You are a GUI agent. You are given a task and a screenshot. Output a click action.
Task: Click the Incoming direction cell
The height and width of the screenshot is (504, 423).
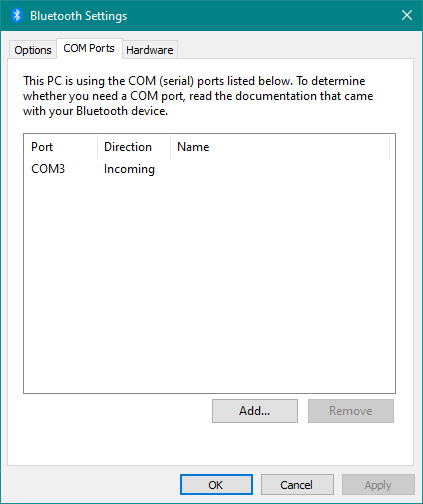click(x=129, y=169)
